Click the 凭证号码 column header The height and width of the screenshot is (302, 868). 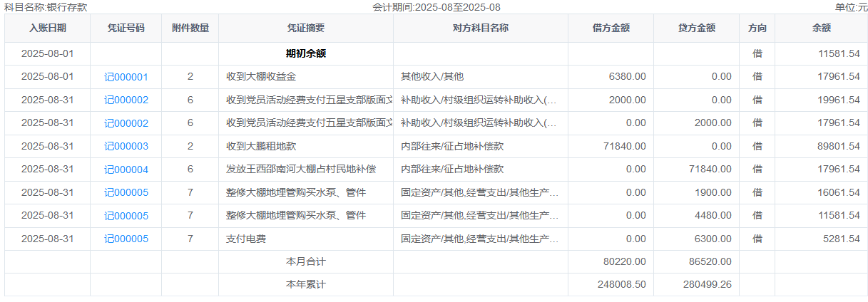126,28
